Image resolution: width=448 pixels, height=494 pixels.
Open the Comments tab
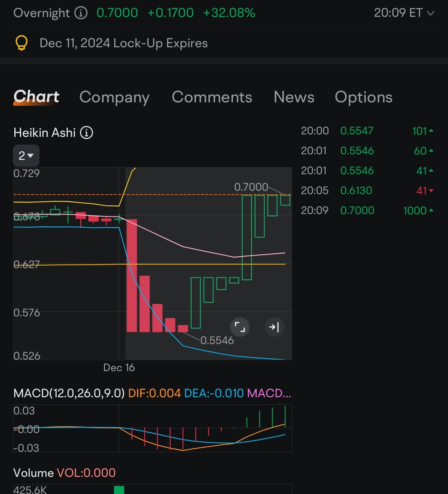(212, 97)
